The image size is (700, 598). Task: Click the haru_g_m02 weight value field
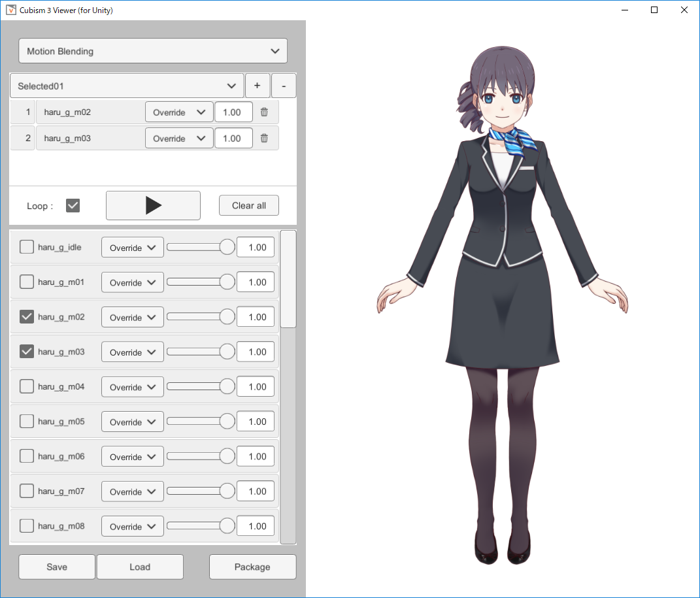click(256, 317)
